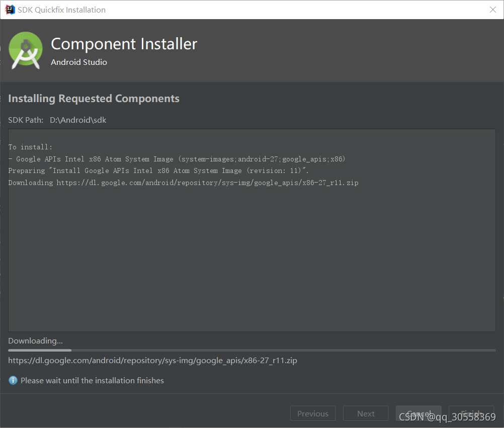Click the D:\Android\sdk path value

click(x=78, y=120)
